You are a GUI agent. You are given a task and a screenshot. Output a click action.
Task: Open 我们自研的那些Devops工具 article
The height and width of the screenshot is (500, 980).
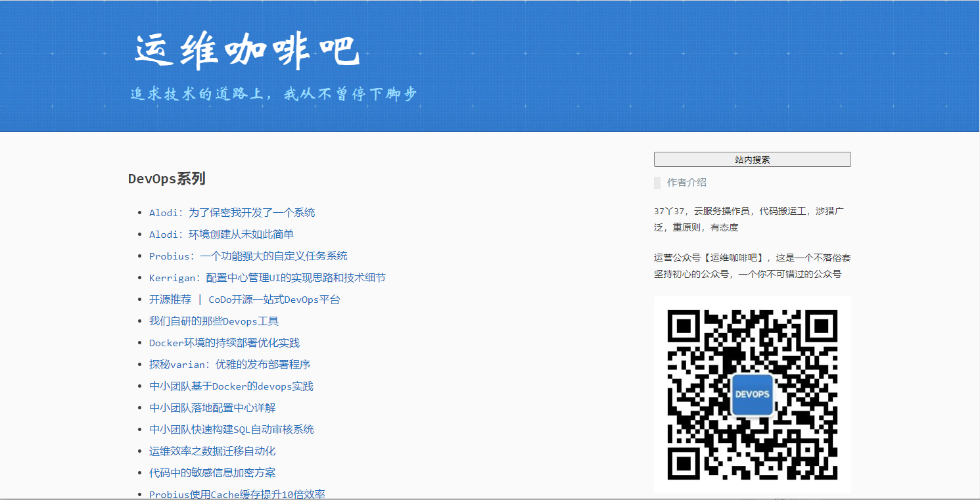pyautogui.click(x=214, y=321)
